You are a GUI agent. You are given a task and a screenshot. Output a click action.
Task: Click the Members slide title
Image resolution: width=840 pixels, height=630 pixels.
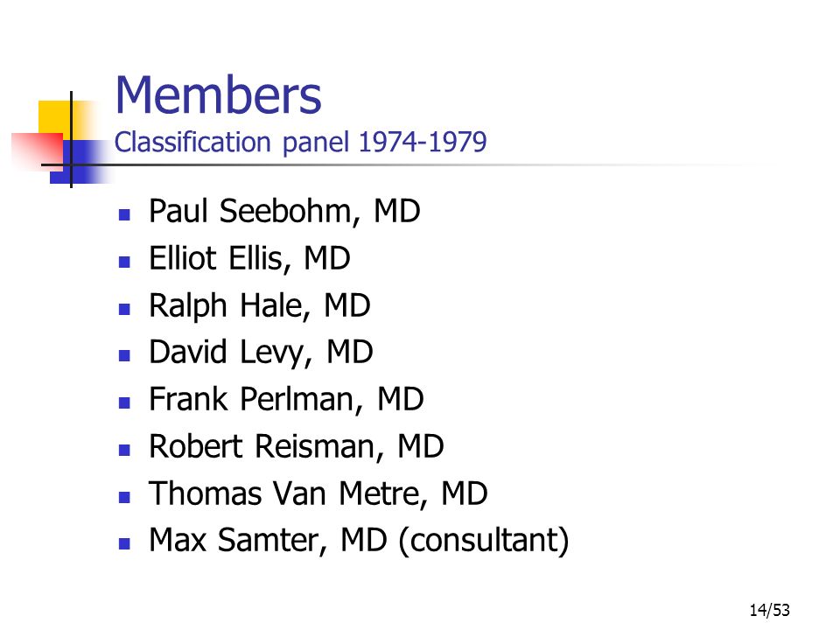(x=218, y=95)
